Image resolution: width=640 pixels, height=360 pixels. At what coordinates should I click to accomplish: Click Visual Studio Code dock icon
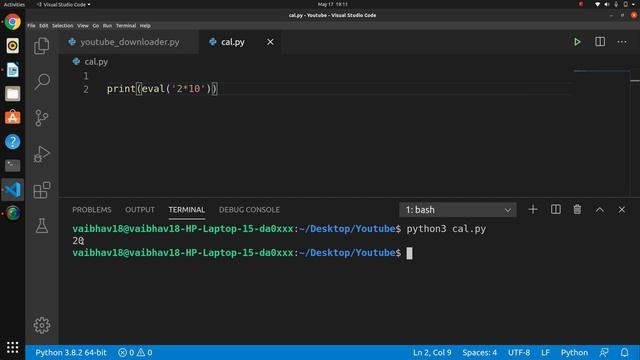pos(13,189)
